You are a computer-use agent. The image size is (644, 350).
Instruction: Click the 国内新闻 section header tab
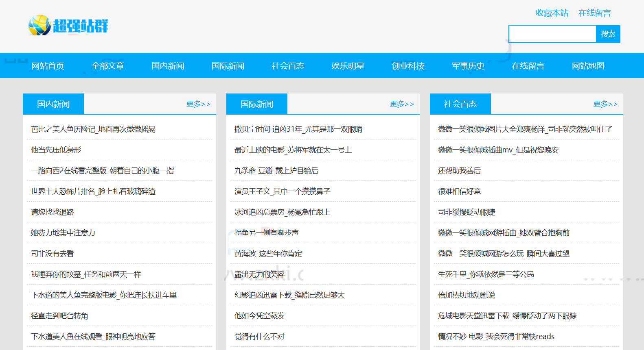(53, 104)
